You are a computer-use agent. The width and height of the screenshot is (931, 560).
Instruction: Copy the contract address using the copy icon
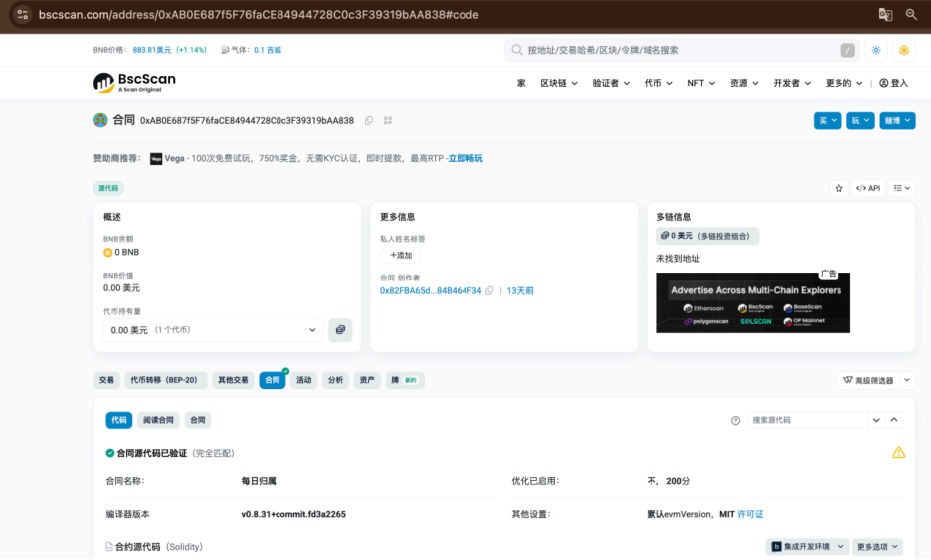369,121
